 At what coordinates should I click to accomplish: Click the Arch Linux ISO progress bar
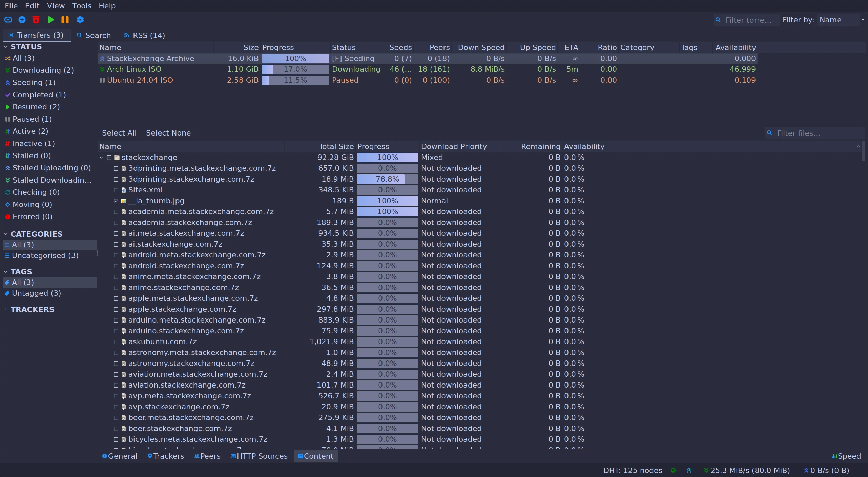[x=295, y=69]
